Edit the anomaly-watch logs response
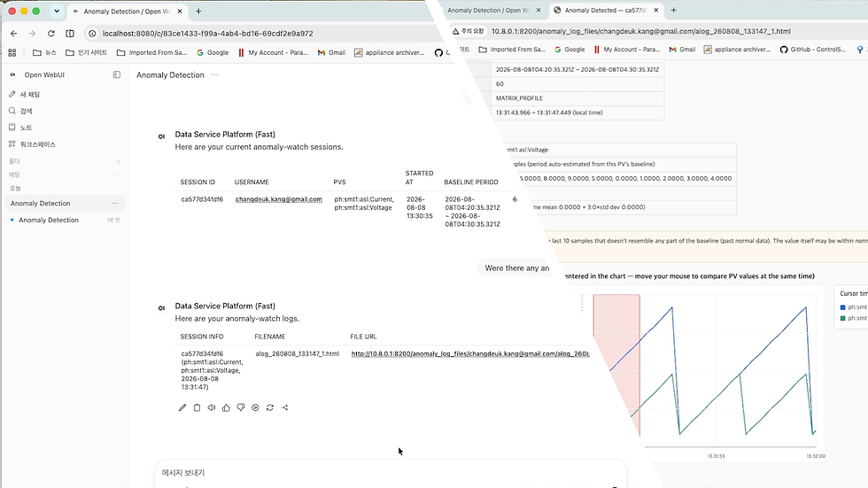This screenshot has width=868, height=488. tap(182, 407)
